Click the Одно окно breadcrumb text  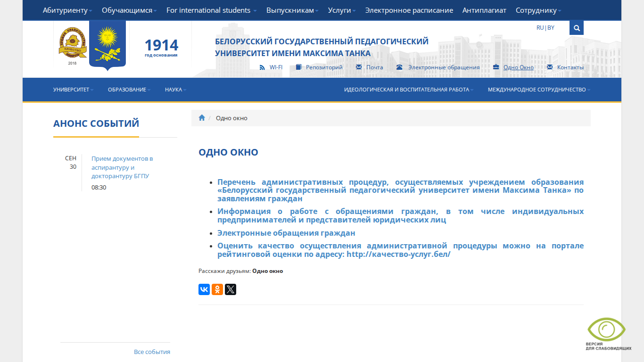[x=231, y=118]
